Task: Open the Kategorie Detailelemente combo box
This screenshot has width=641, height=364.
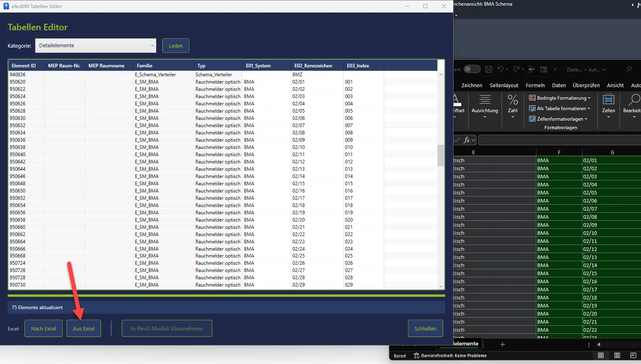Action: pos(96,46)
